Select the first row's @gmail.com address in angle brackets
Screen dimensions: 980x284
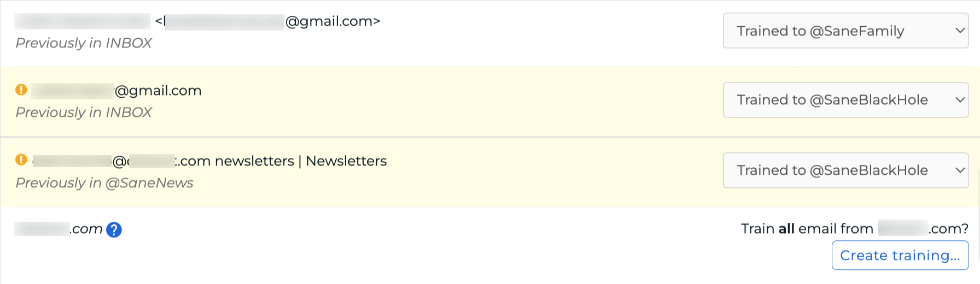[268, 22]
